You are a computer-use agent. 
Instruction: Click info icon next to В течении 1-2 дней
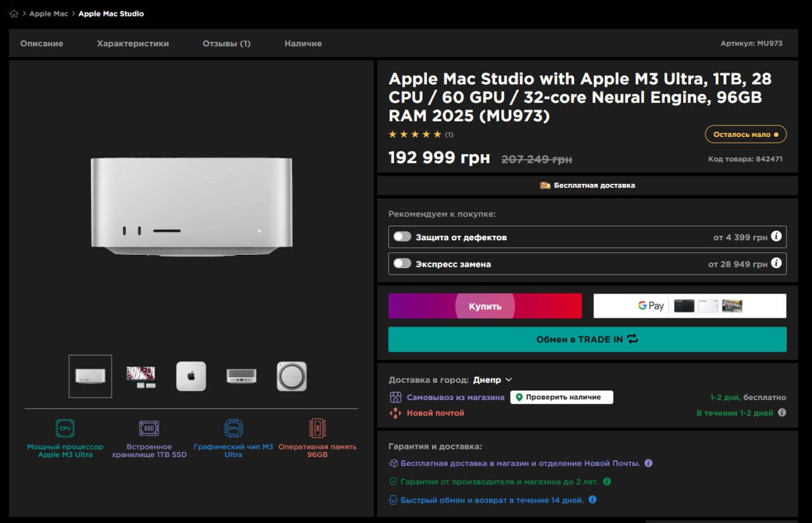coord(782,413)
